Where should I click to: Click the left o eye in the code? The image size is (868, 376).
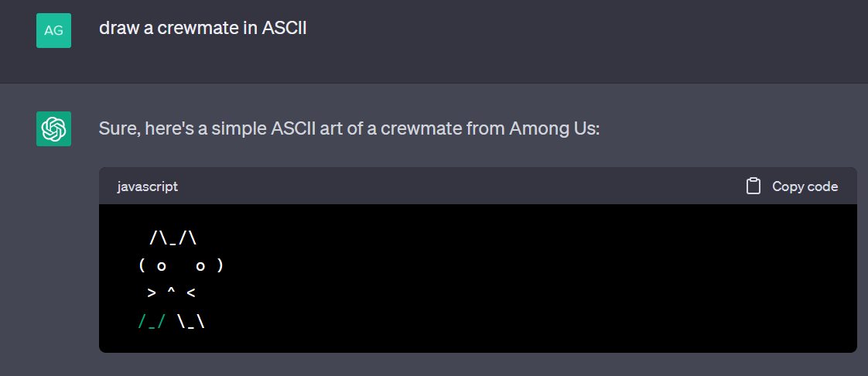pos(161,266)
